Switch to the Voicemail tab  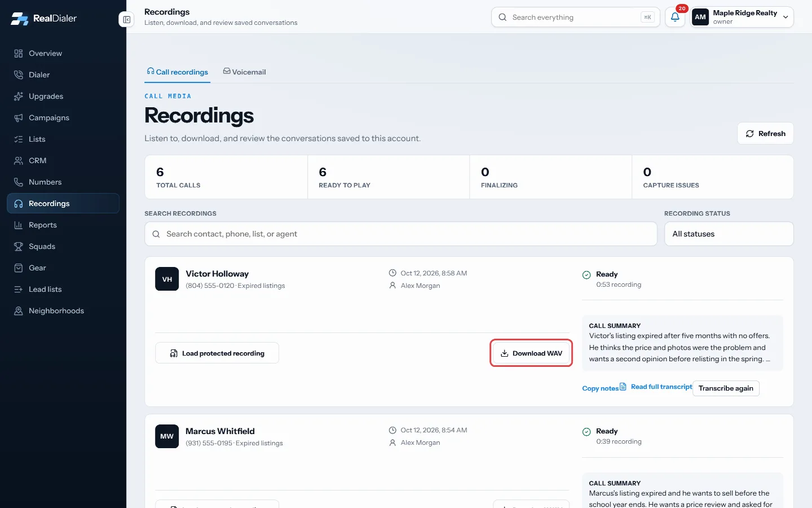pos(244,72)
